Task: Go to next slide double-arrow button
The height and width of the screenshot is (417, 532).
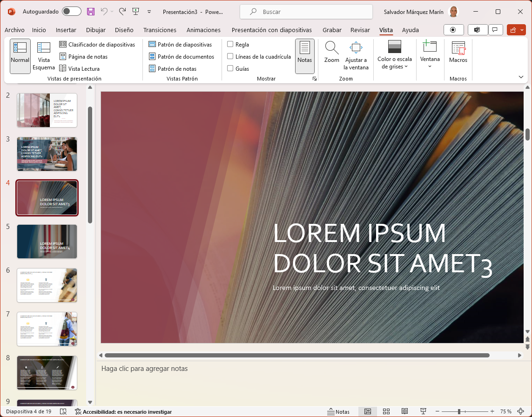Action: pos(527,347)
